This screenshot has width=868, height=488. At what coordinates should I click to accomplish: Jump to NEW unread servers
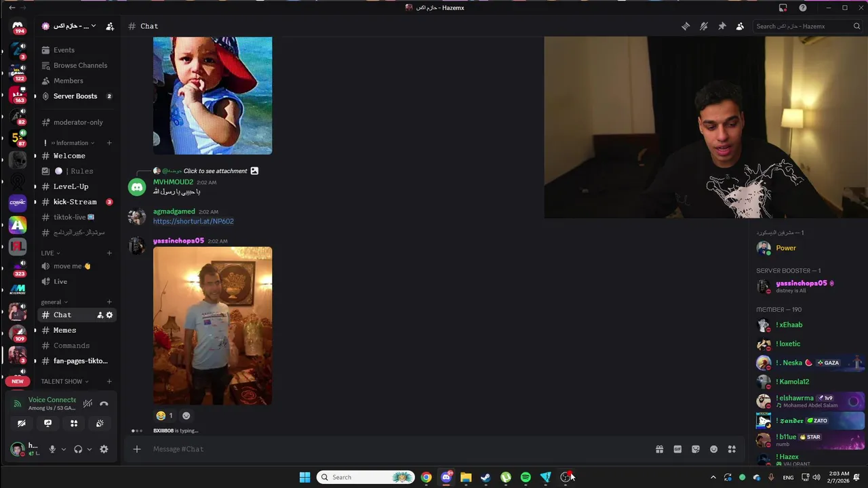[18, 382]
